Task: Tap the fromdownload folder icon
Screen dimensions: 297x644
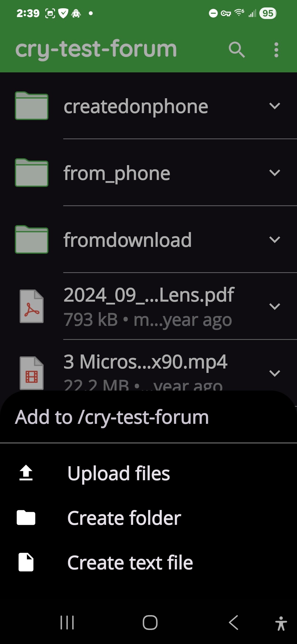Action: [x=32, y=240]
